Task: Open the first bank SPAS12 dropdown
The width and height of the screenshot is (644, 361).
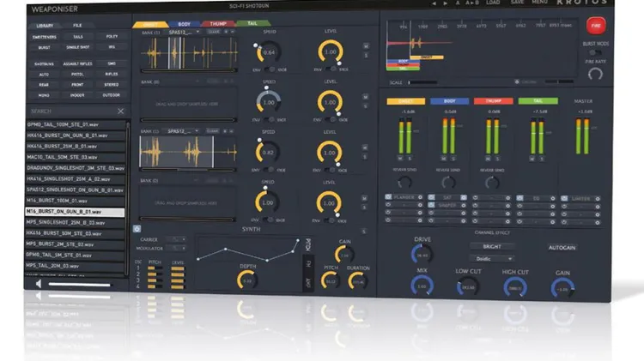Action: [x=184, y=32]
